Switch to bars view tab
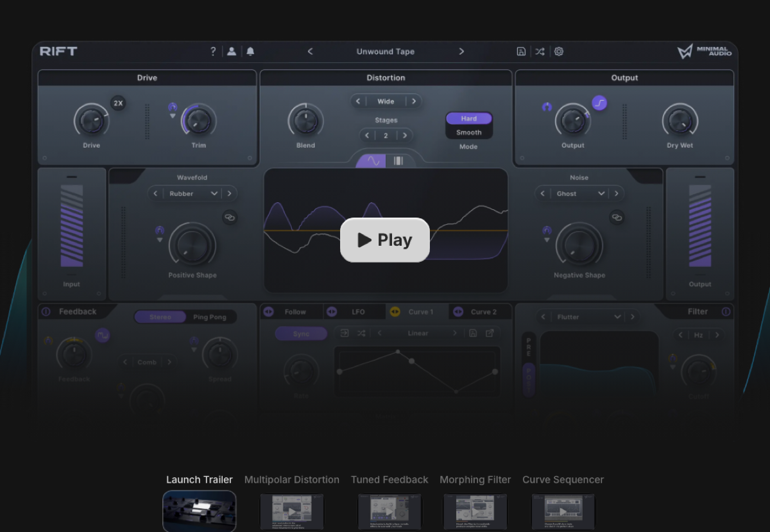The height and width of the screenshot is (532, 770). 398,160
